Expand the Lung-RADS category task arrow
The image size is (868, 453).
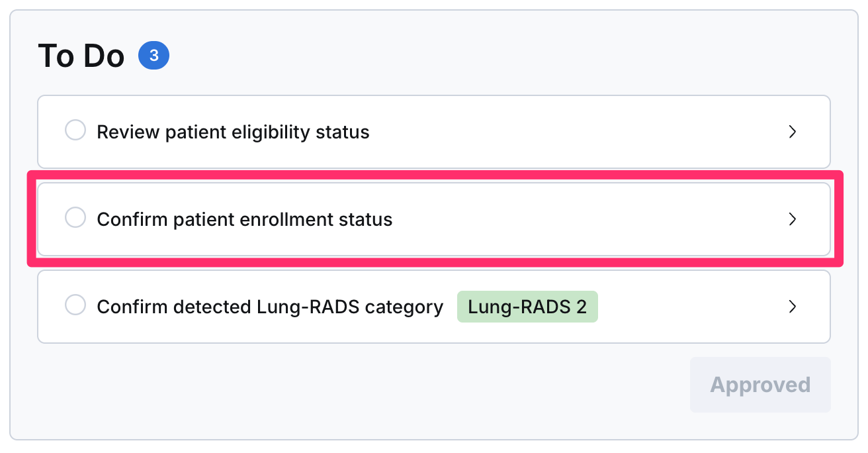[793, 307]
